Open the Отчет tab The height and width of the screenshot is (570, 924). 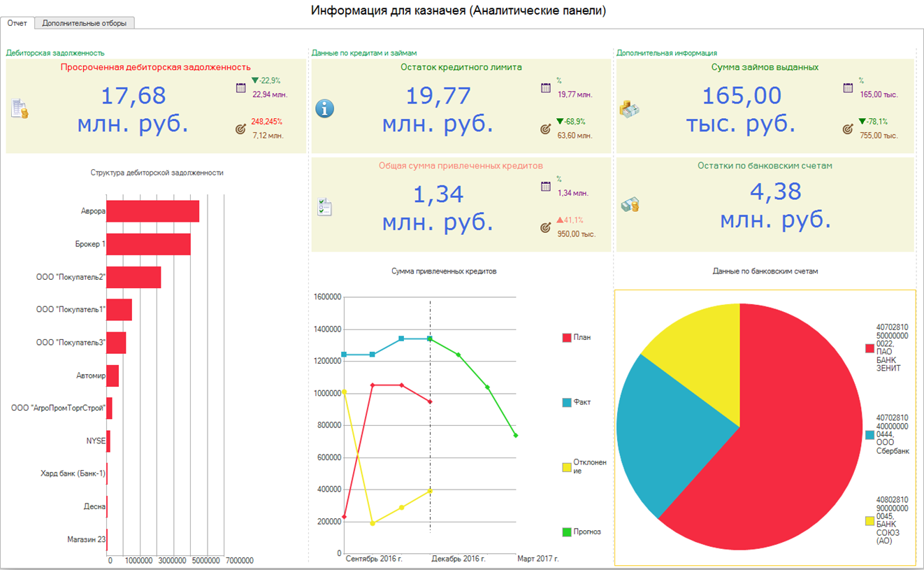(17, 23)
